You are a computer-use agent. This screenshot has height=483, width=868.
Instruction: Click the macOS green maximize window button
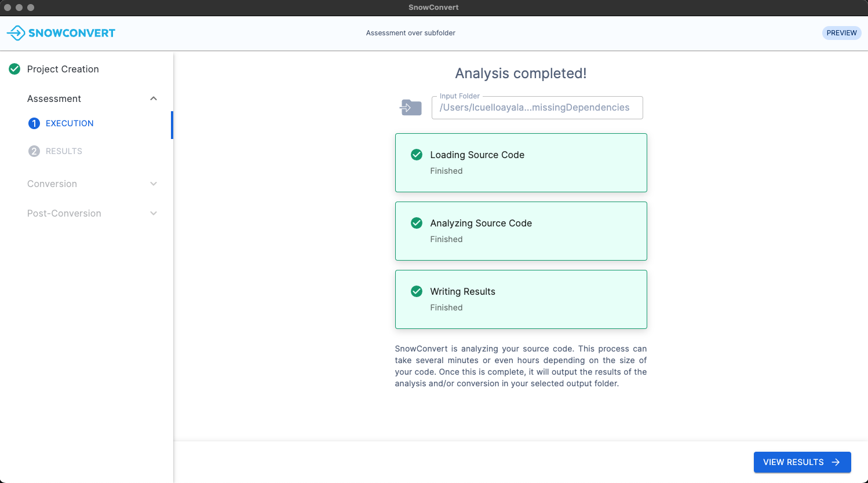[31, 8]
